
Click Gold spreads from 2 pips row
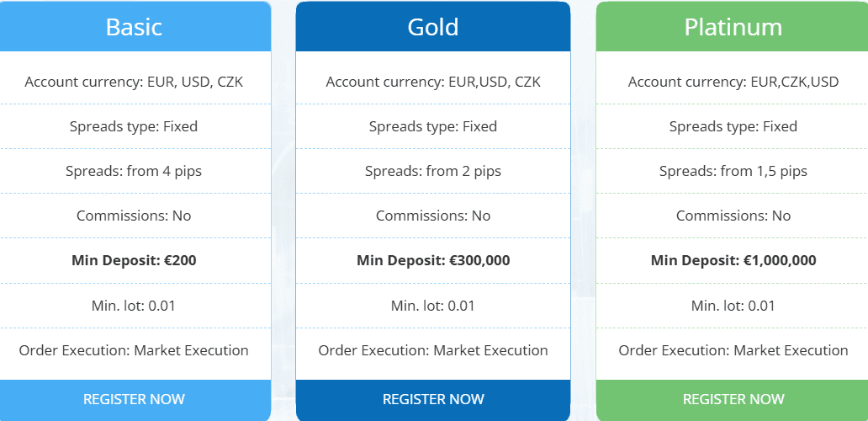pos(433,171)
